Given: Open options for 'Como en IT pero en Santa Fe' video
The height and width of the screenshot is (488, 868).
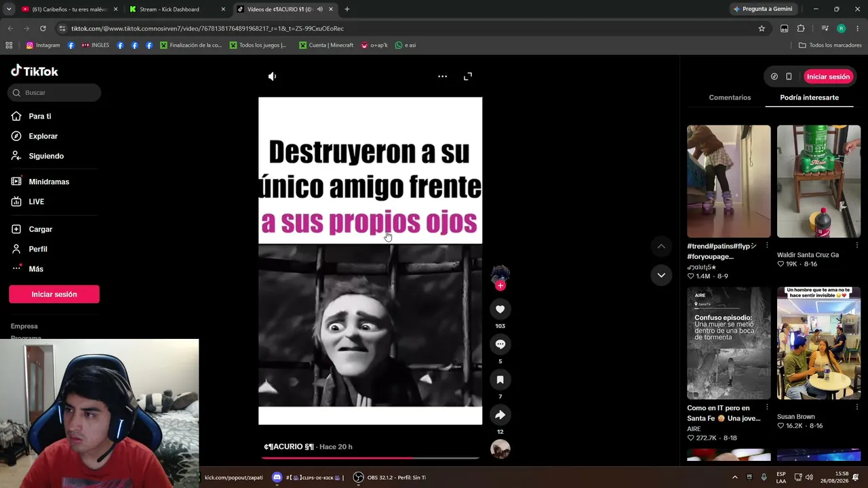Looking at the screenshot, I should [767, 407].
